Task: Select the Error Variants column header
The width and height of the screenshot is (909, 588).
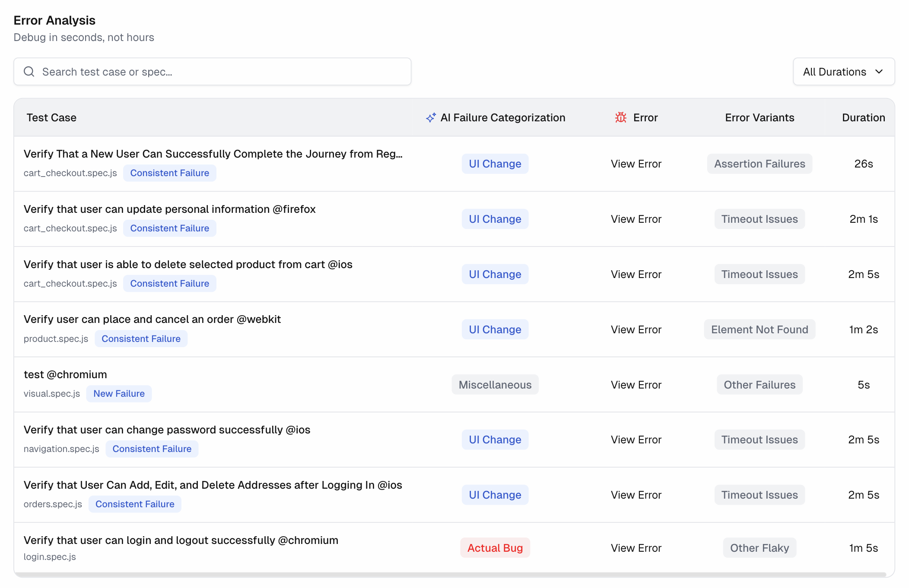Action: [x=759, y=117]
